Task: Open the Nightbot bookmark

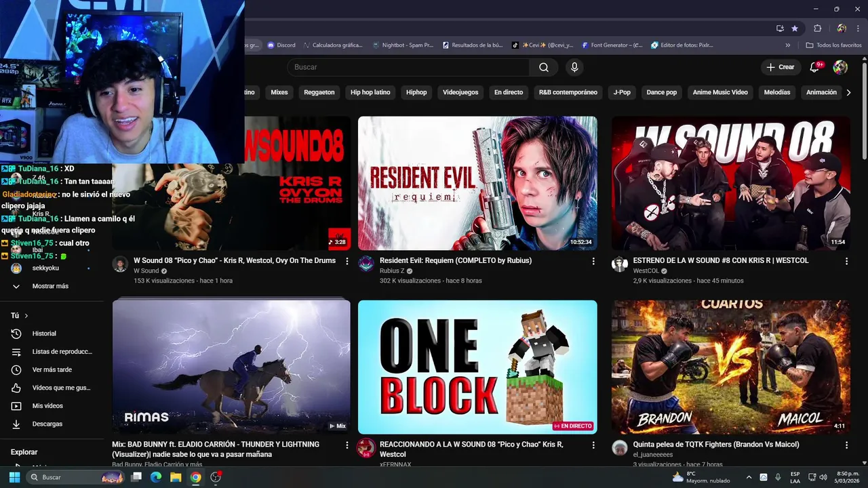Action: 403,45
